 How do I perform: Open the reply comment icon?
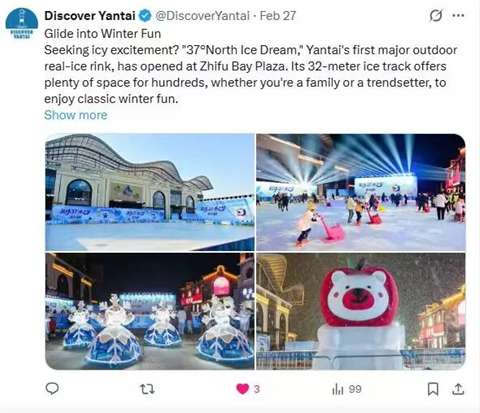[x=52, y=389]
